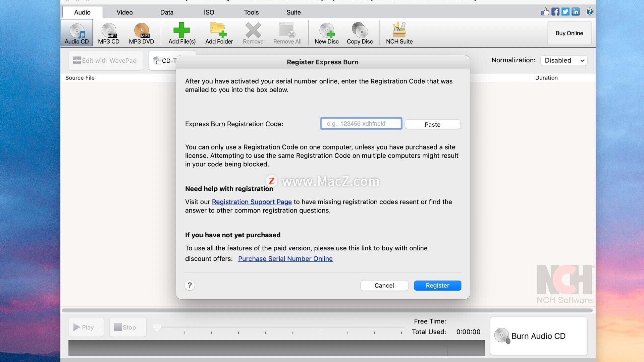644x362 pixels.
Task: Click the Facebook share icon
Action: pyautogui.click(x=555, y=12)
